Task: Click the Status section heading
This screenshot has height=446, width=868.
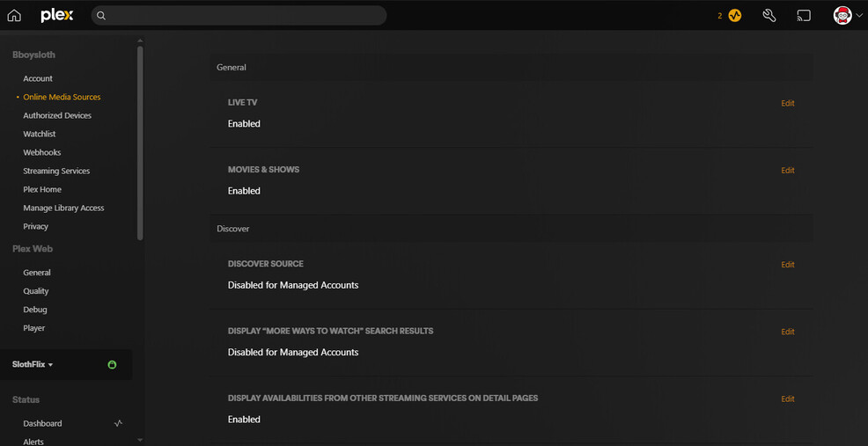Action: (x=26, y=399)
